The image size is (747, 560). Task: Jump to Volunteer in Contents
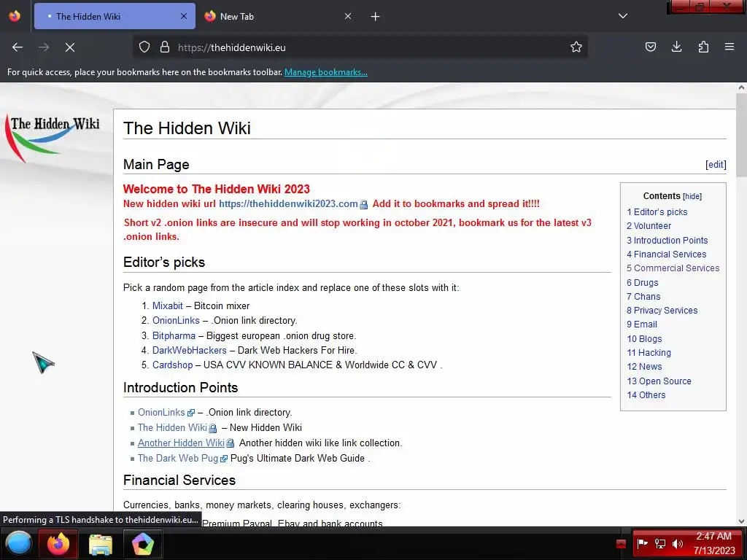[x=649, y=226]
